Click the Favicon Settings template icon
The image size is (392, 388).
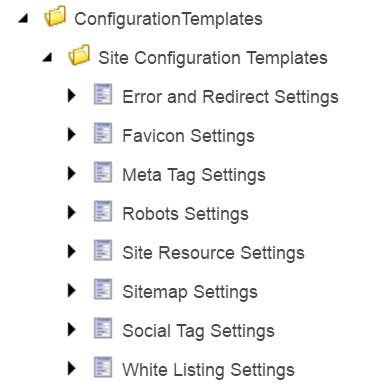[x=103, y=133]
